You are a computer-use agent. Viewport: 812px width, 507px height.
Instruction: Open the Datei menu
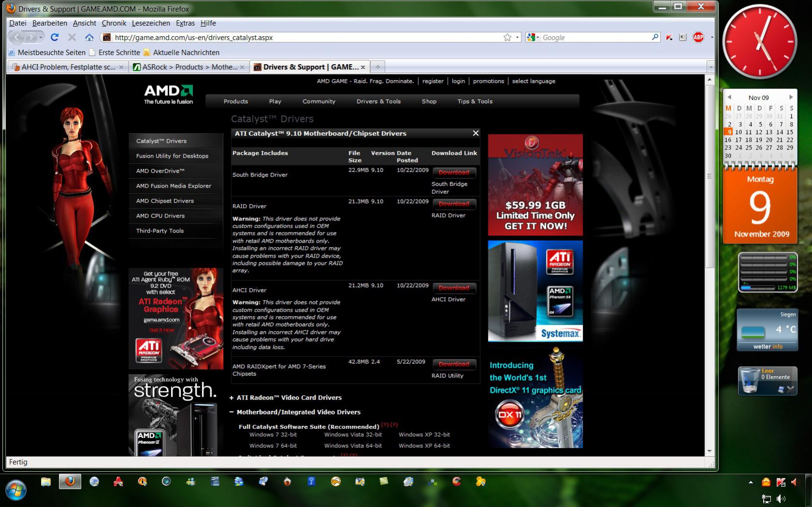(18, 23)
